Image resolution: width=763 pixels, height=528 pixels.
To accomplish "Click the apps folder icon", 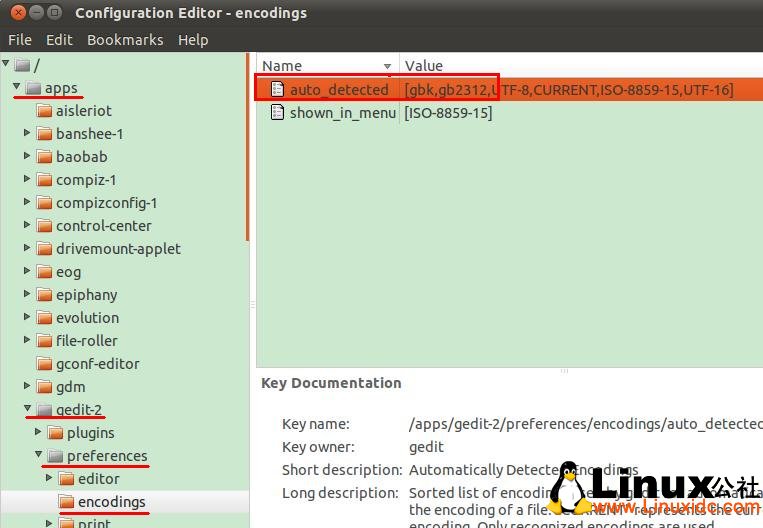I will tap(33, 88).
